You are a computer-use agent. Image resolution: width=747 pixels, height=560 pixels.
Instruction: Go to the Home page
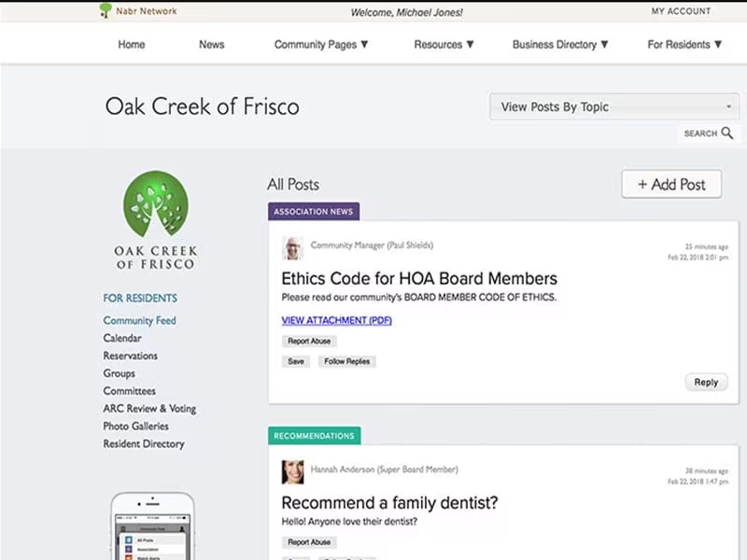pyautogui.click(x=132, y=44)
